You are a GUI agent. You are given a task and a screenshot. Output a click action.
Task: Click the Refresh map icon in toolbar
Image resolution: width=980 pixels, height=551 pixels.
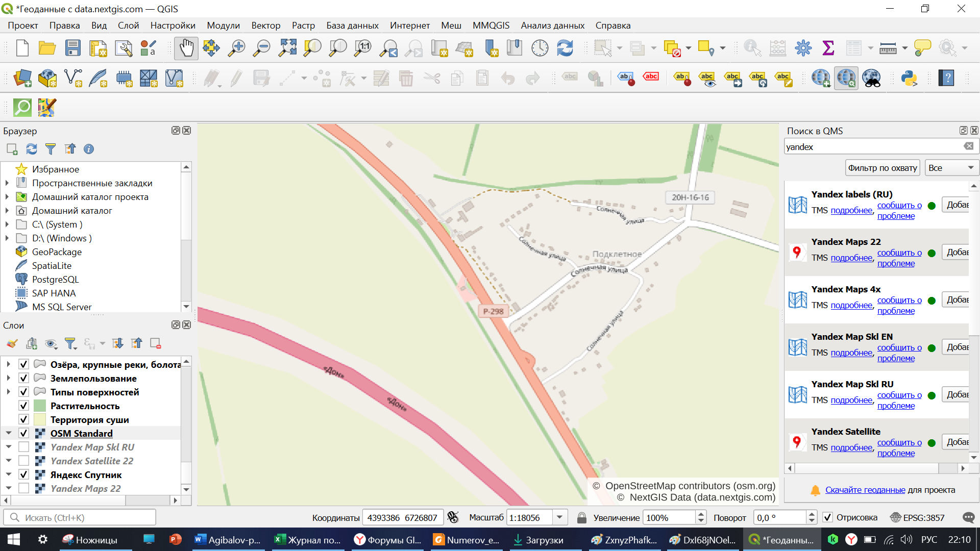565,48
